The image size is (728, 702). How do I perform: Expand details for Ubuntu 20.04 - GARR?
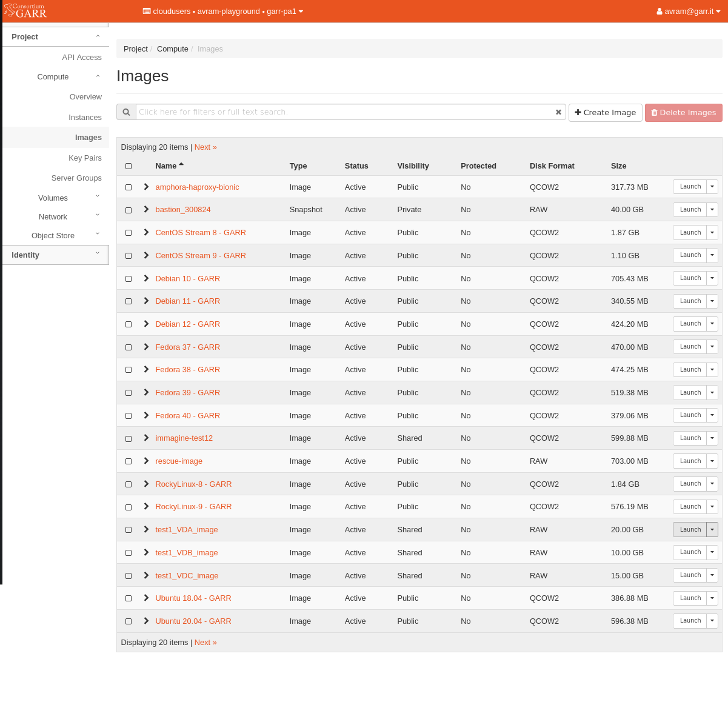[x=146, y=621]
